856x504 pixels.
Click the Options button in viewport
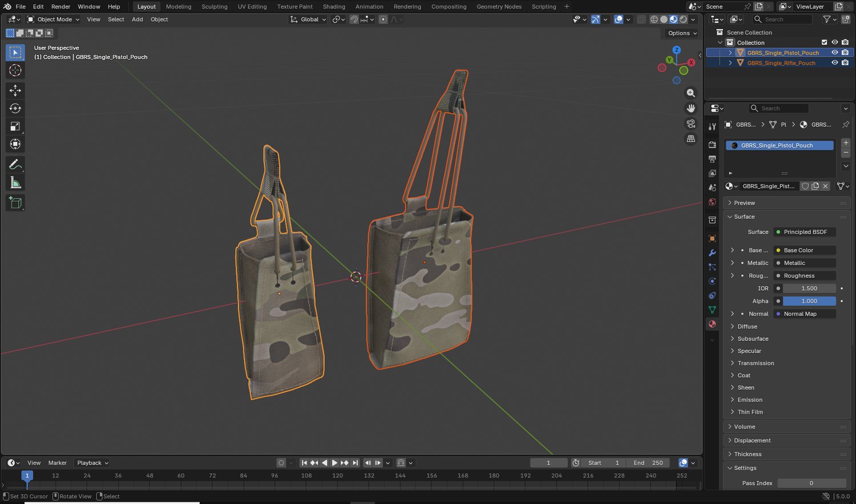click(x=682, y=33)
